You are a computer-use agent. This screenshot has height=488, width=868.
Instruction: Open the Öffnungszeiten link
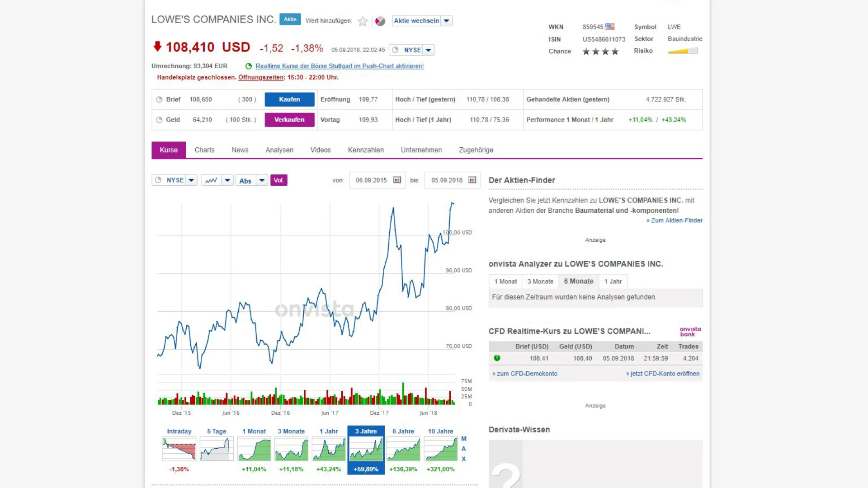click(x=261, y=77)
